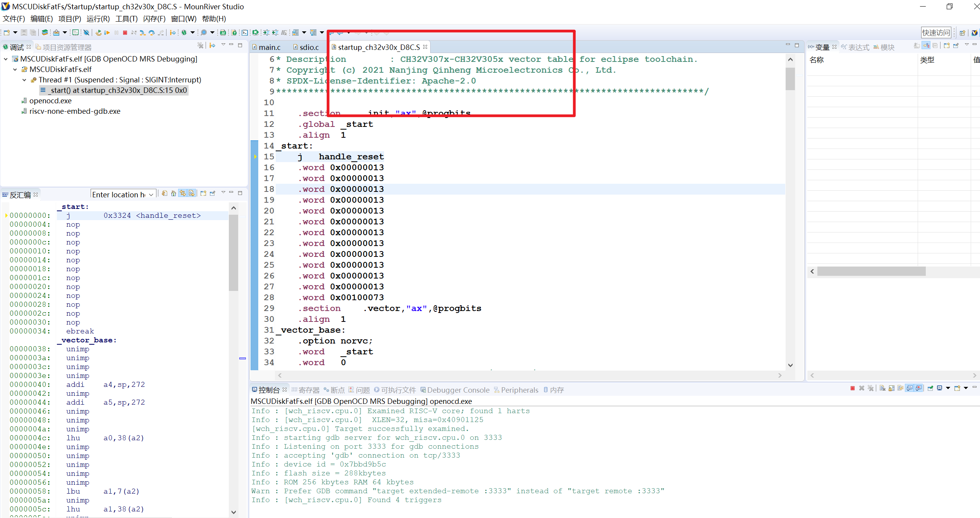Click the Variables view horizontal scrollbar thumb
Image resolution: width=980 pixels, height=518 pixels.
(x=871, y=271)
